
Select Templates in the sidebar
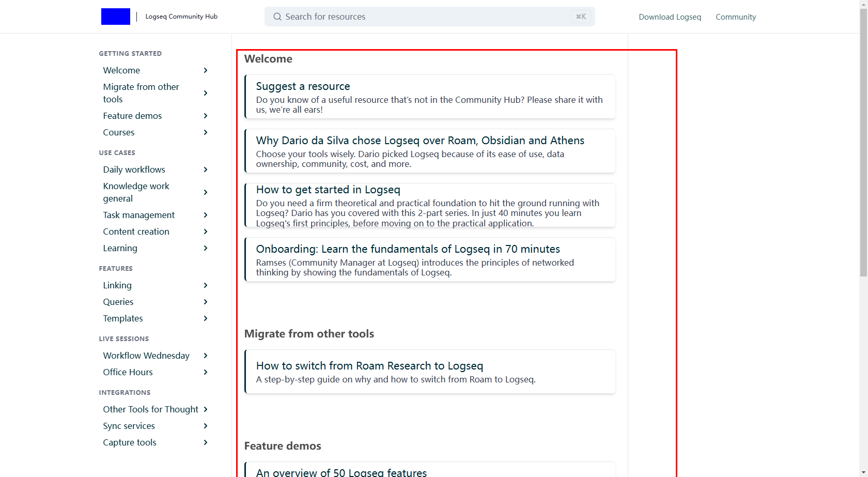tap(123, 318)
